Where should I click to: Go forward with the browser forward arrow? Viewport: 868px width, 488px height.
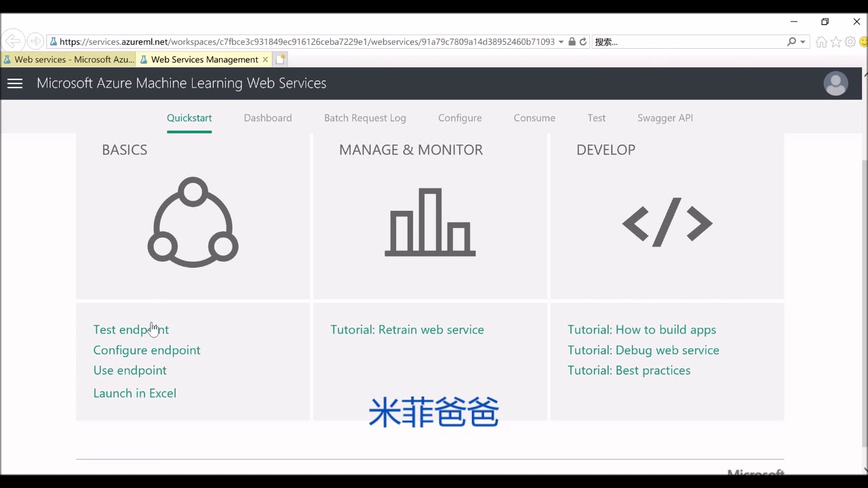tap(35, 41)
